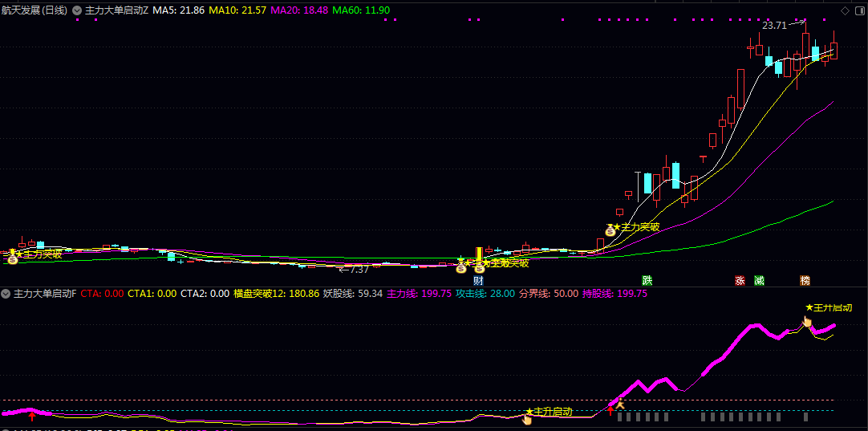Click money bag icon beside rally 主力突破 label
868x431 pixels.
(610, 230)
